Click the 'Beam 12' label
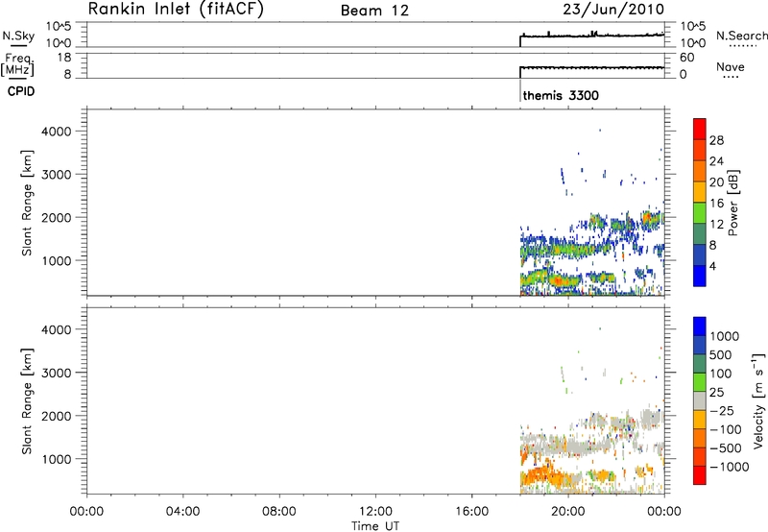 tap(374, 11)
